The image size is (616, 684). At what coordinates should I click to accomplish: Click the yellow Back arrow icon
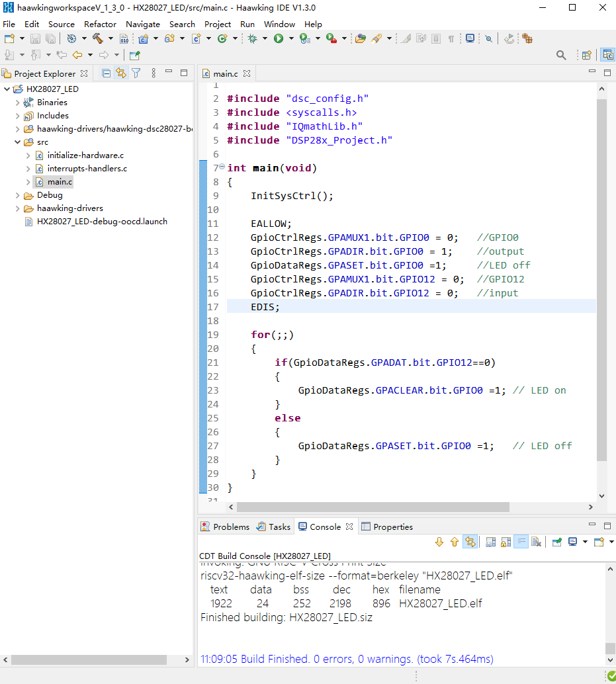(77, 55)
